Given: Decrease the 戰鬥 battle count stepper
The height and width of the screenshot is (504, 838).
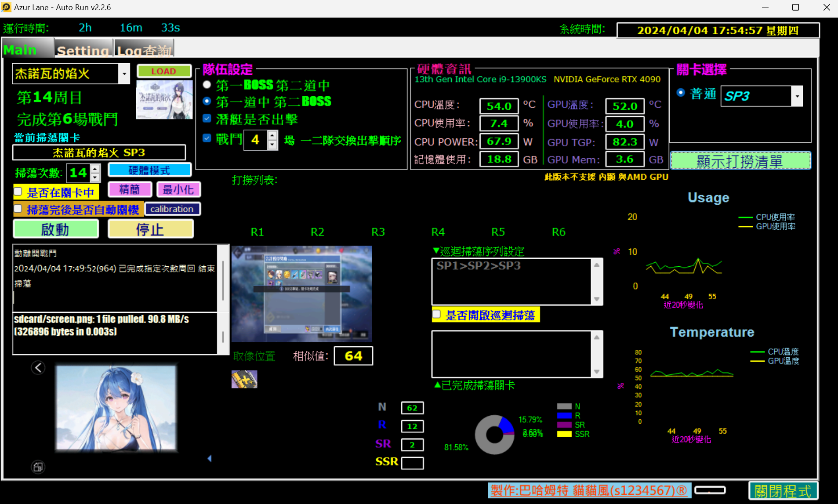Looking at the screenshot, I should point(272,145).
